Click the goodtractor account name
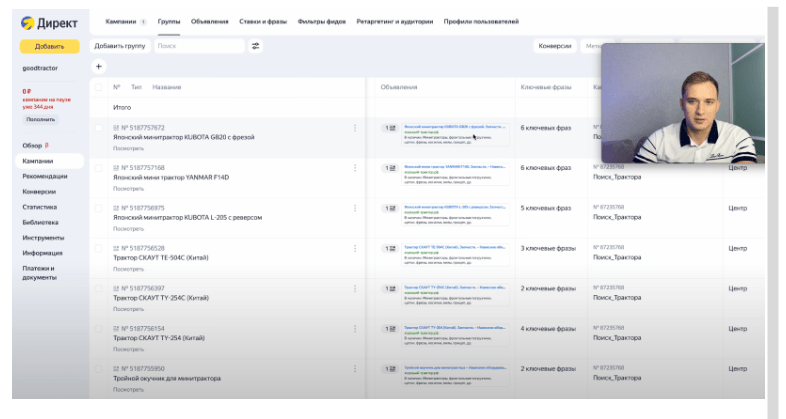Viewport: 786px width, 419px height. 40,68
